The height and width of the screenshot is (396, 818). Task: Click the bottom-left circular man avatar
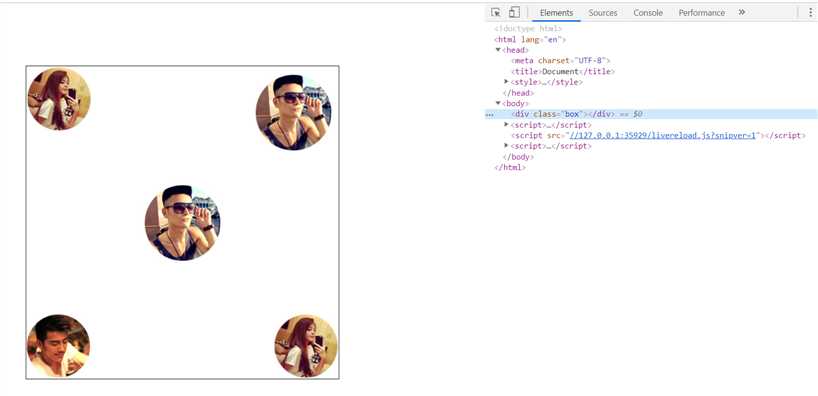[x=58, y=345]
